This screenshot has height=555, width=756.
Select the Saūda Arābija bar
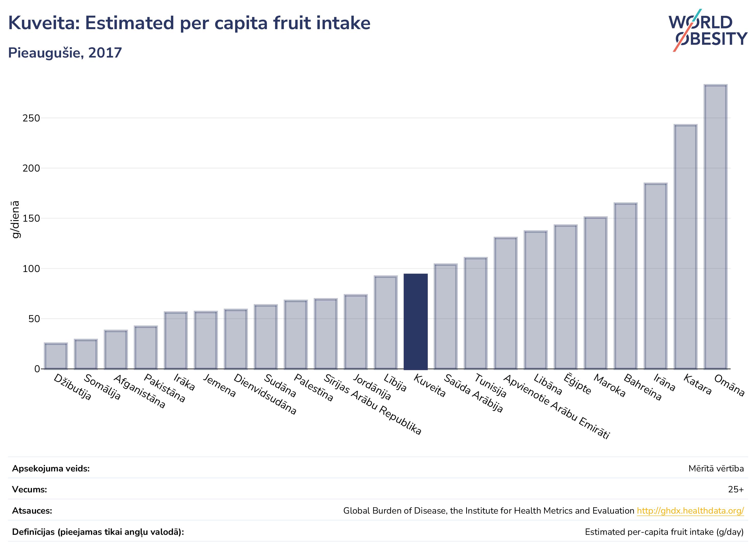click(446, 316)
